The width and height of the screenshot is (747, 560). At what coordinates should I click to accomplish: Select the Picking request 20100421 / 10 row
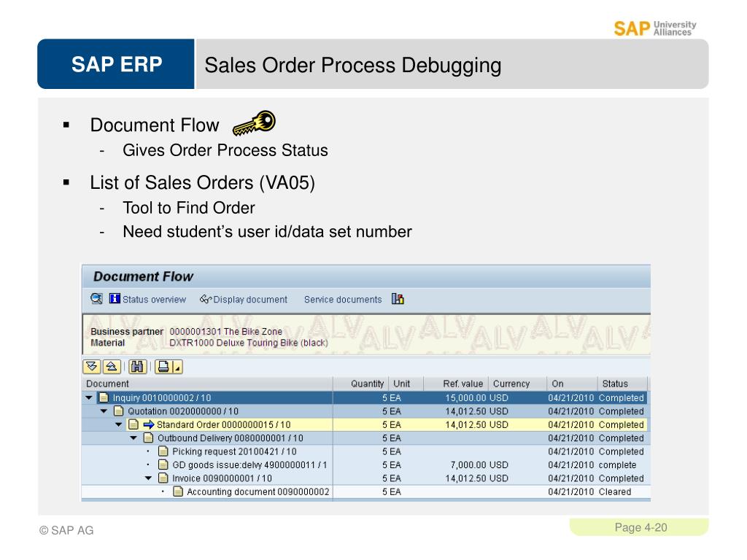coord(365,451)
